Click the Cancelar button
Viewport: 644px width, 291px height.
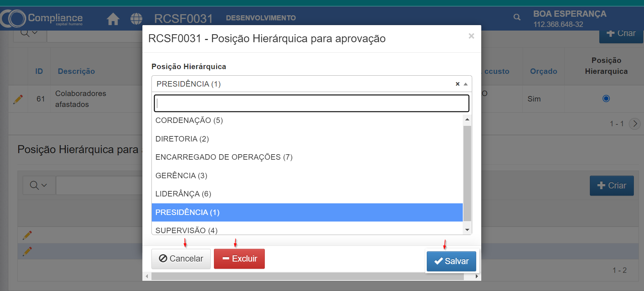point(181,259)
